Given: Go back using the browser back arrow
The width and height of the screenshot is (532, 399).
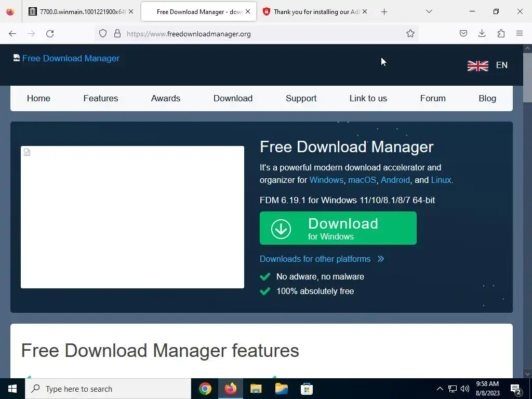Looking at the screenshot, I should tap(12, 34).
